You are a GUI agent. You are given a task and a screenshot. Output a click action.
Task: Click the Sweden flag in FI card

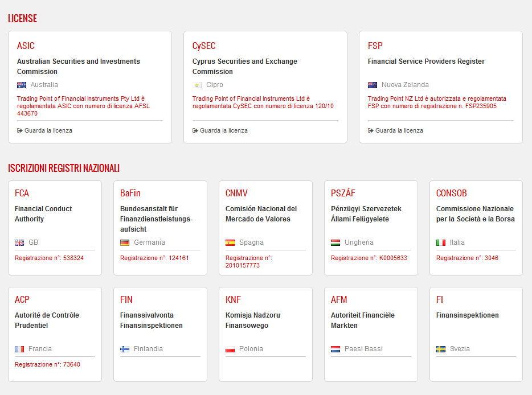coord(441,349)
